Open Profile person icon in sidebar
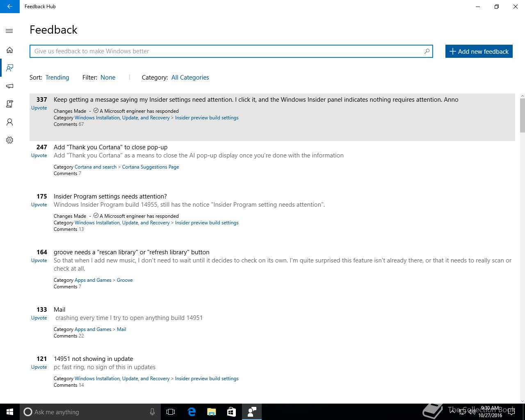Screen dimensions: 525x420 9,122
